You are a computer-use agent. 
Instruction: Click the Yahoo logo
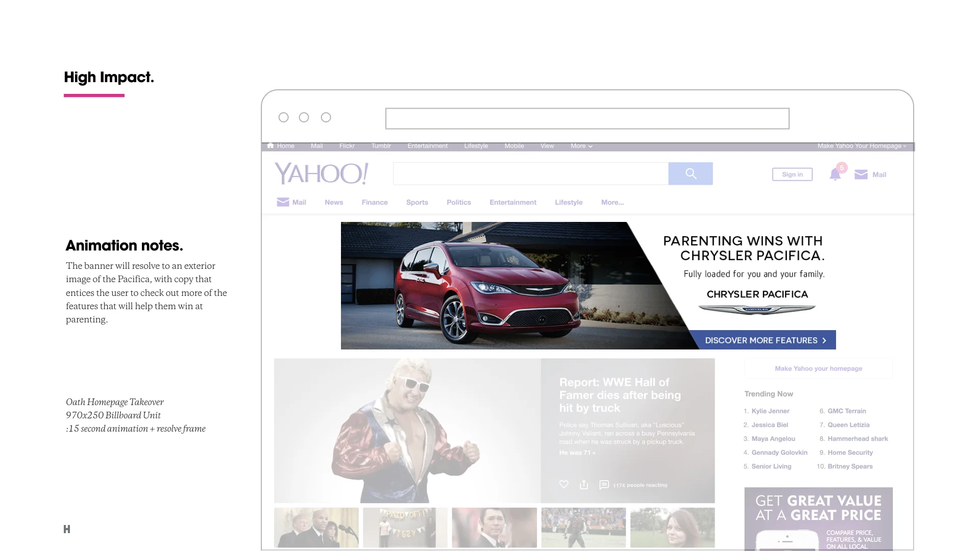pyautogui.click(x=321, y=173)
